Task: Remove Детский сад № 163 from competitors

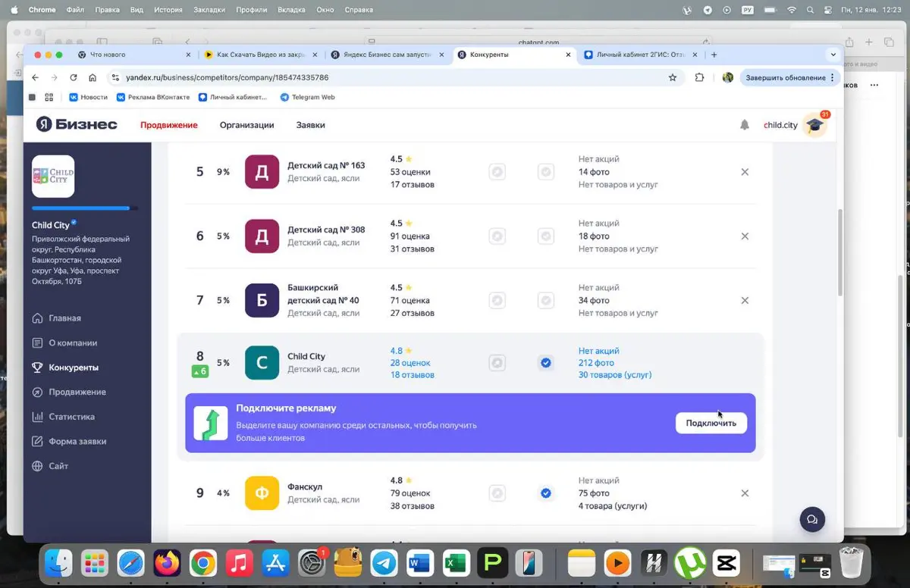Action: click(745, 172)
